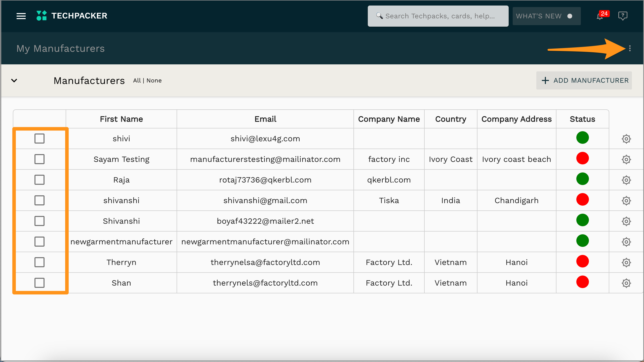Screen dimensions: 644x362
Task: Click the Chandigarh address cell
Action: point(516,201)
